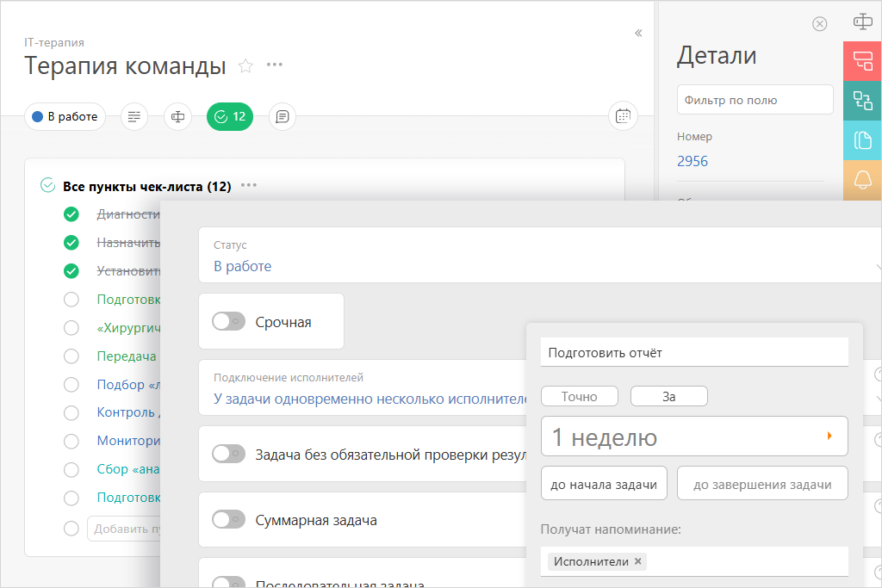The height and width of the screenshot is (588, 882).
Task: Open the 1 неделю dropdown
Action: [694, 436]
